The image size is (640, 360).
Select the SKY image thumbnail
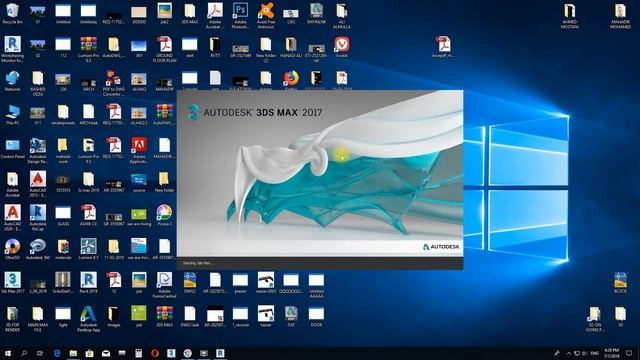click(x=139, y=47)
